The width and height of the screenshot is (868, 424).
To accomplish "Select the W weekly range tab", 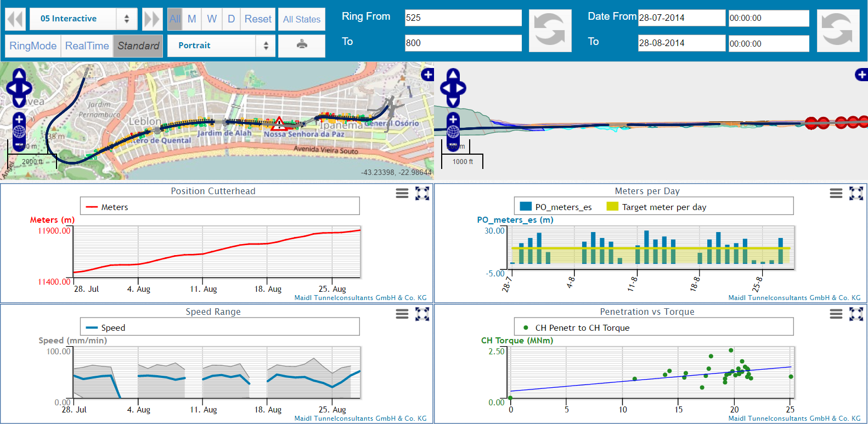I will pos(212,19).
